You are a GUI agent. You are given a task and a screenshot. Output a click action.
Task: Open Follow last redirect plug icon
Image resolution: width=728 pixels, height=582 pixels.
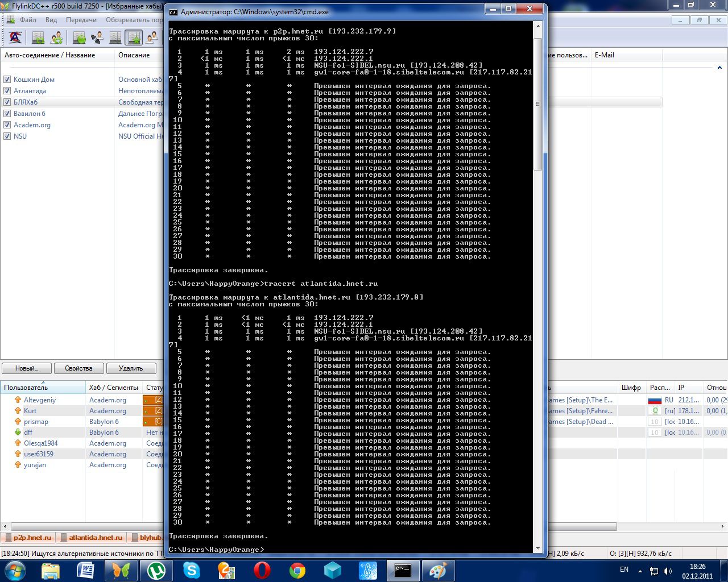point(97,38)
